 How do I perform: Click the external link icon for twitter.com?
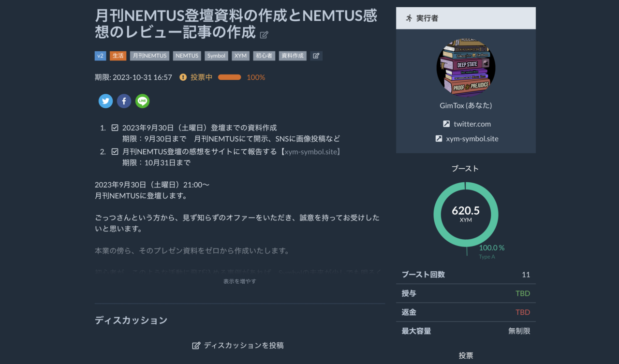click(446, 124)
